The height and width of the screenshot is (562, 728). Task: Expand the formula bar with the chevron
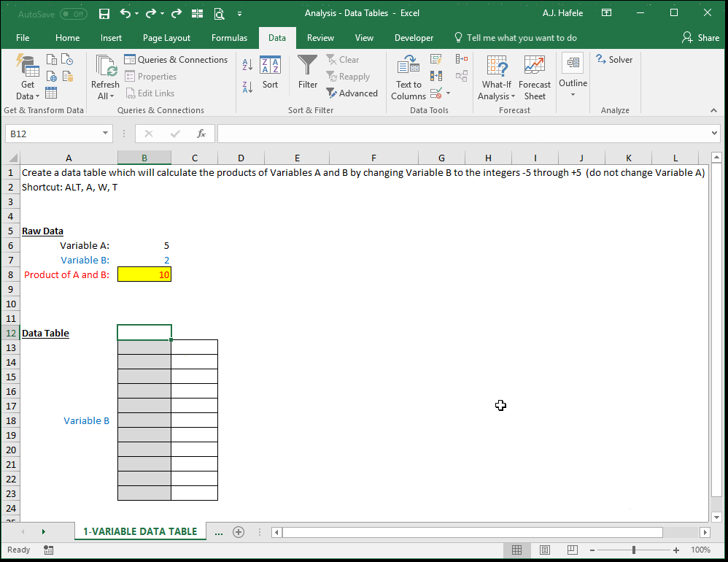tap(714, 134)
